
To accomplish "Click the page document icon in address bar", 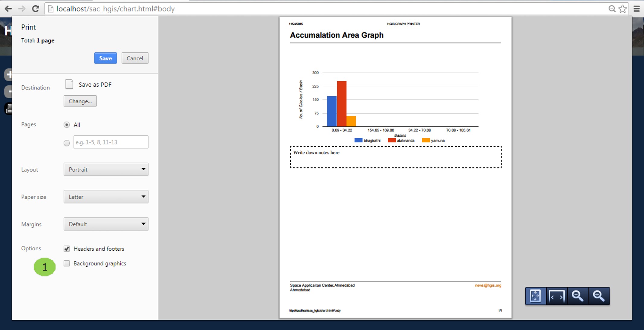I will pyautogui.click(x=51, y=9).
